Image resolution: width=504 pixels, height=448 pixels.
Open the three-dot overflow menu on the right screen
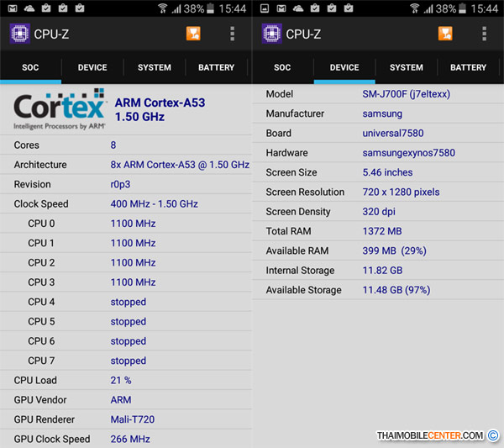[x=485, y=34]
